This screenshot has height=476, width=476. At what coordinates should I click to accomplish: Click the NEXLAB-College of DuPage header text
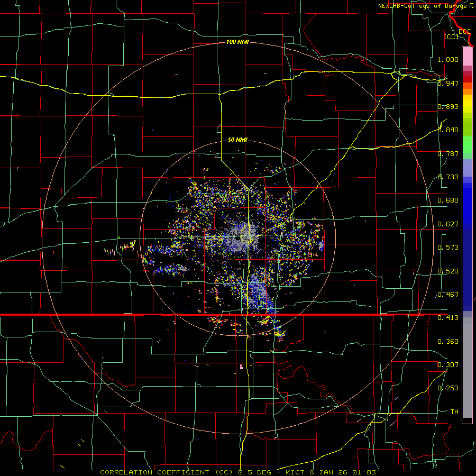point(425,6)
